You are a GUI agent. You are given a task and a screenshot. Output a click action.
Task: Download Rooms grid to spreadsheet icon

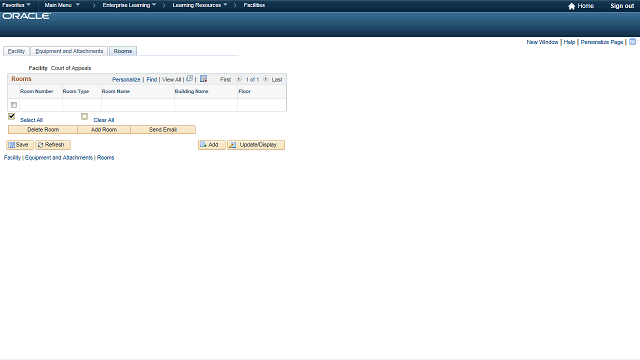203,78
